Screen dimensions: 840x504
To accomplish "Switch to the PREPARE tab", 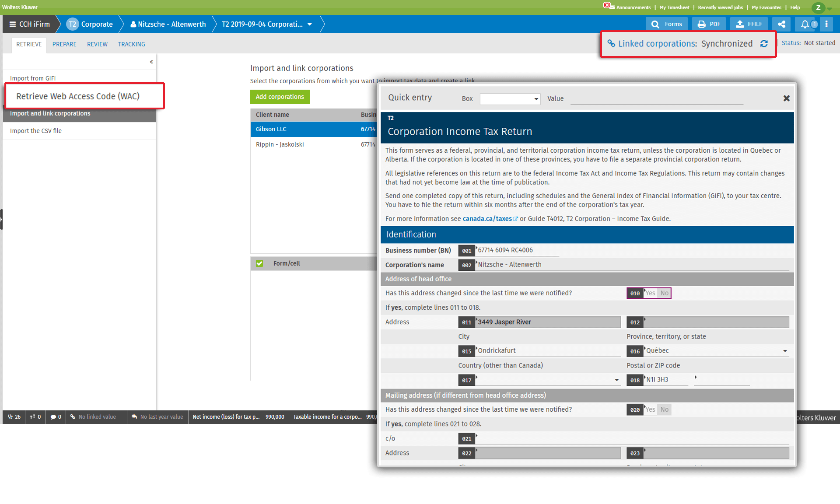I will pyautogui.click(x=64, y=44).
